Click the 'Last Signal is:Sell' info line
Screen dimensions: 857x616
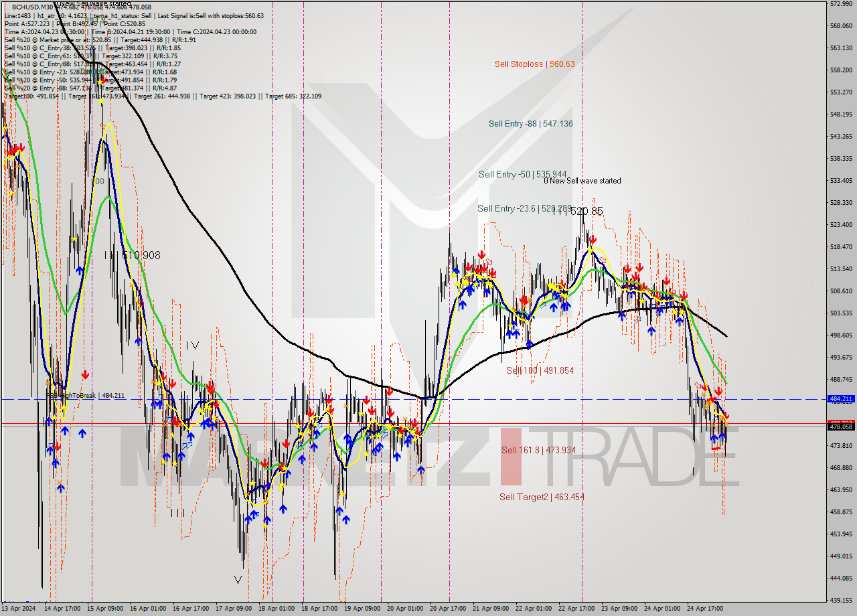click(x=134, y=15)
